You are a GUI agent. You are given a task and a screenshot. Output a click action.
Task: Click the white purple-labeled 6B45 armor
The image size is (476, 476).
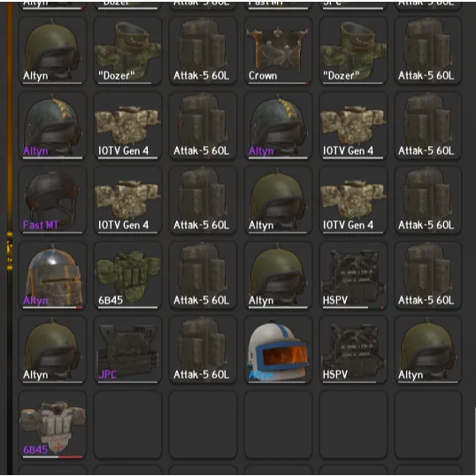pos(52,425)
